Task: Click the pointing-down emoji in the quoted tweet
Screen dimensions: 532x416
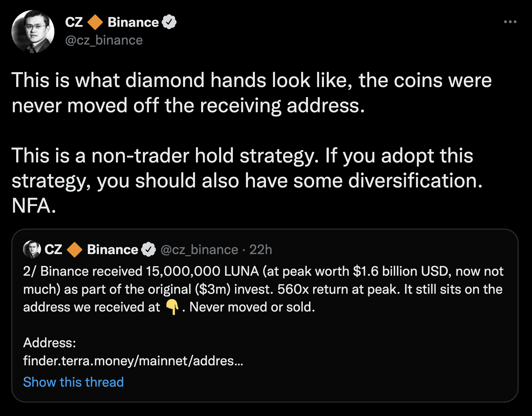Action: pyautogui.click(x=172, y=306)
